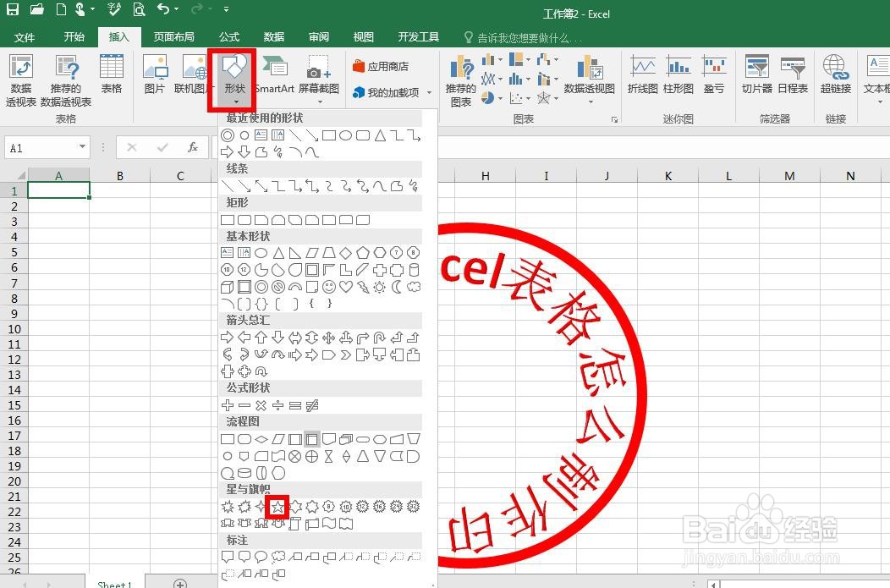Image resolution: width=890 pixels, height=588 pixels.
Task: Switch to the View (视图) tab
Action: 363,37
